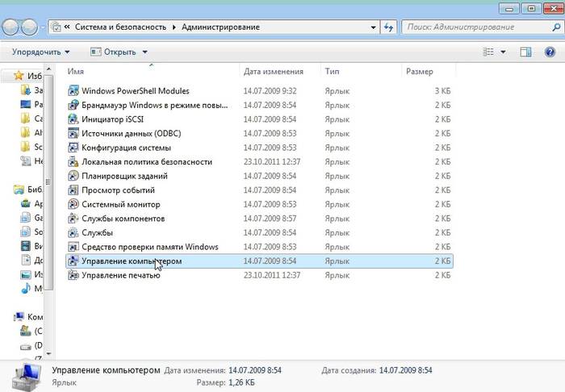This screenshot has width=565, height=392.
Task: Click the Управление печатью icon
Action: click(x=73, y=275)
